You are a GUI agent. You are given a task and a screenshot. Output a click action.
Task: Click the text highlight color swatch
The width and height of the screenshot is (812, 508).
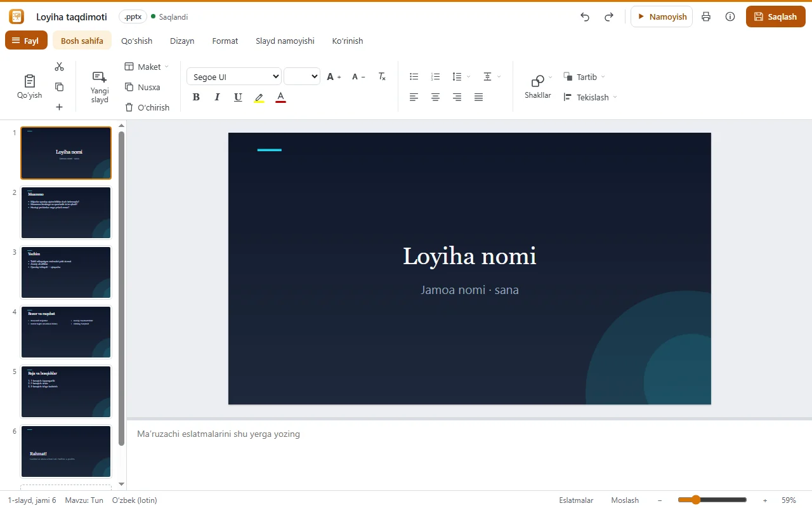[259, 97]
